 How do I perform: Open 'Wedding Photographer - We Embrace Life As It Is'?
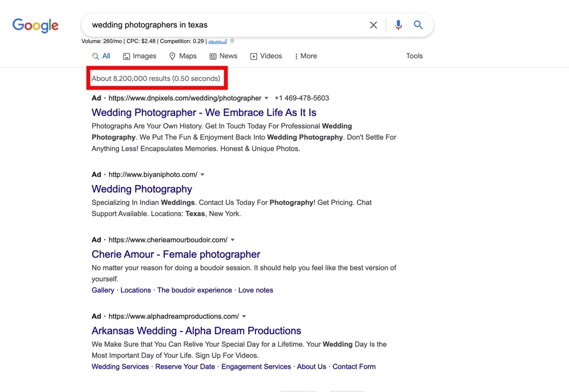point(204,112)
